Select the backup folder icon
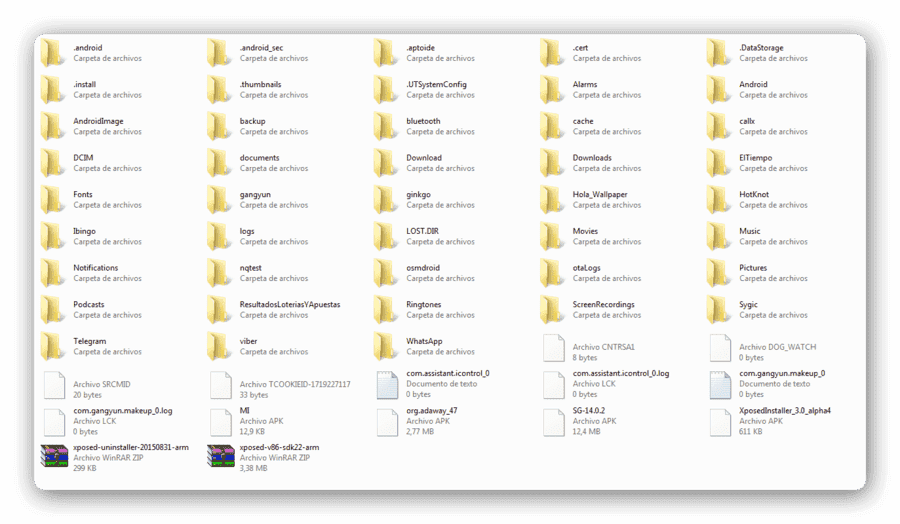The height and width of the screenshot is (524, 900). coord(219,126)
